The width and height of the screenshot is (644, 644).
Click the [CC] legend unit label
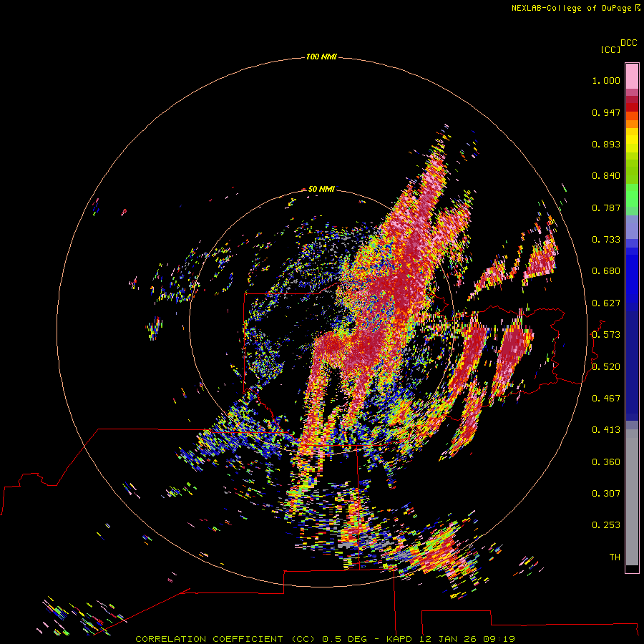coord(610,49)
